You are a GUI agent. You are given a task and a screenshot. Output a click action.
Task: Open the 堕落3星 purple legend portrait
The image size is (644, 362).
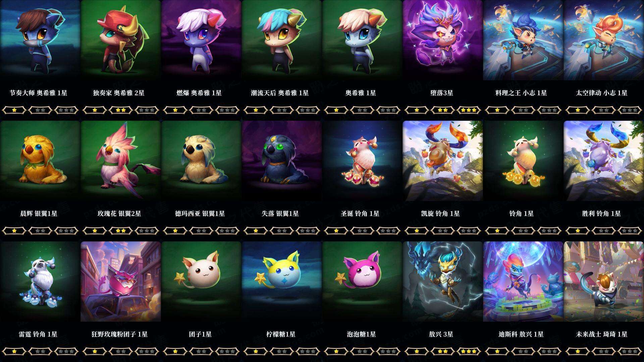(443, 40)
